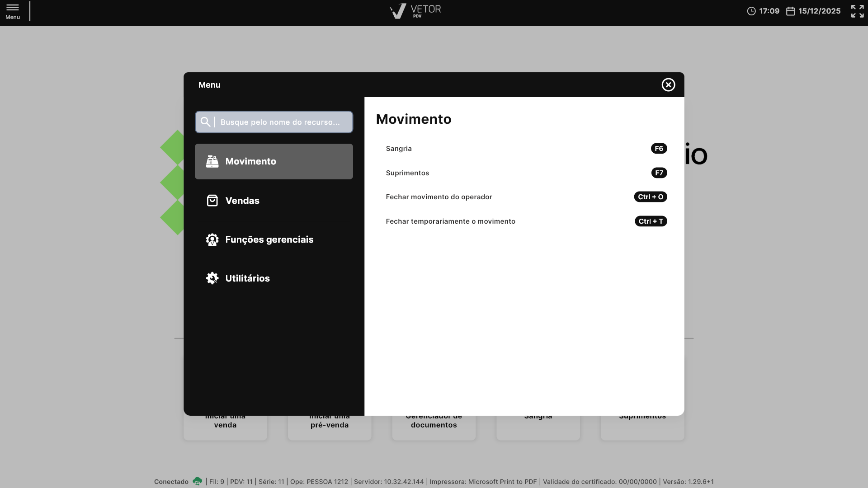Choose Sangria from the Movimento list
868x488 pixels.
(399, 149)
